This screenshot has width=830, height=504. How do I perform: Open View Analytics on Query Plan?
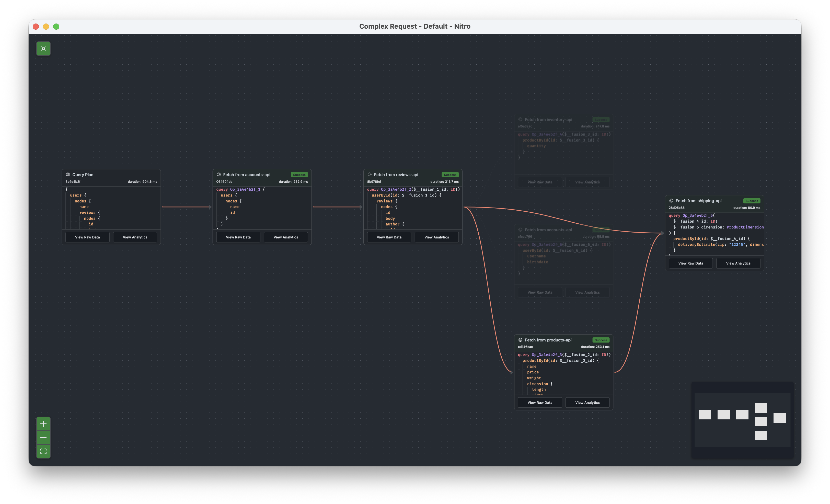click(135, 237)
